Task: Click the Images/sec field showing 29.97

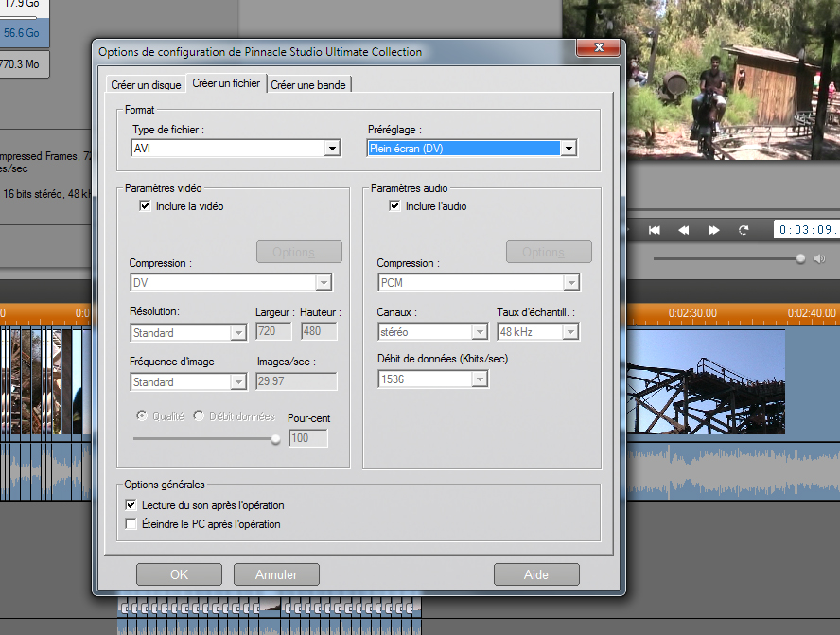Action: 296,381
